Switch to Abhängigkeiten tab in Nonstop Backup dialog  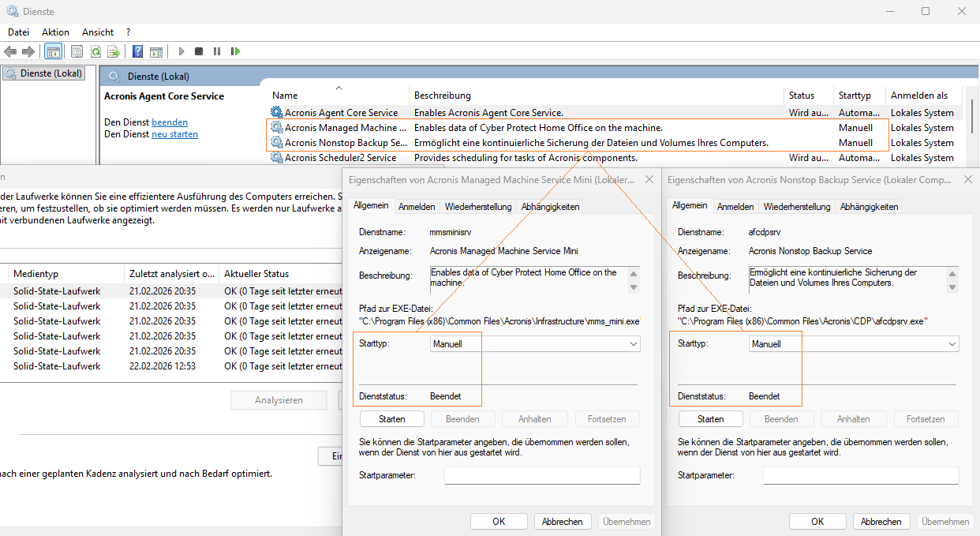(x=870, y=207)
